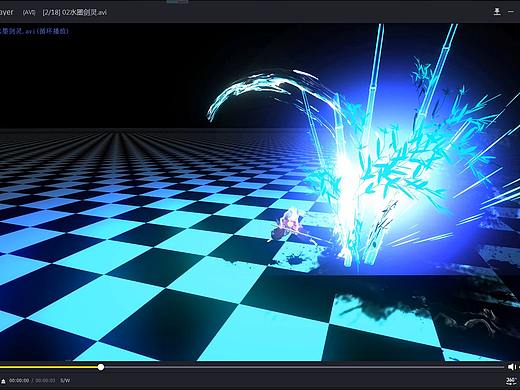Click the S/W decoder indicator
The image size is (520, 390).
65,380
